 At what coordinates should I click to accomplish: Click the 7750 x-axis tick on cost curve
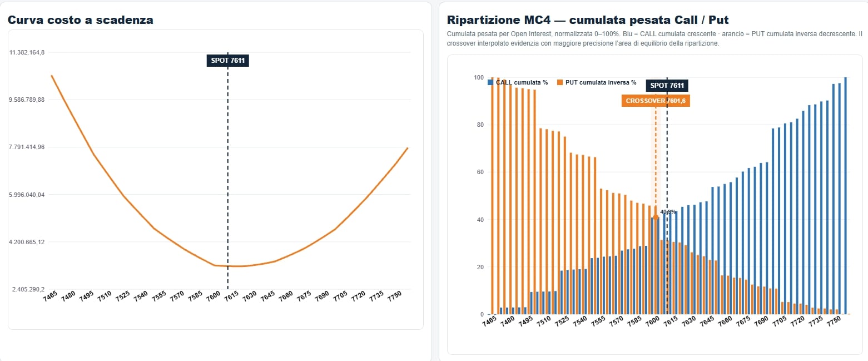click(394, 295)
